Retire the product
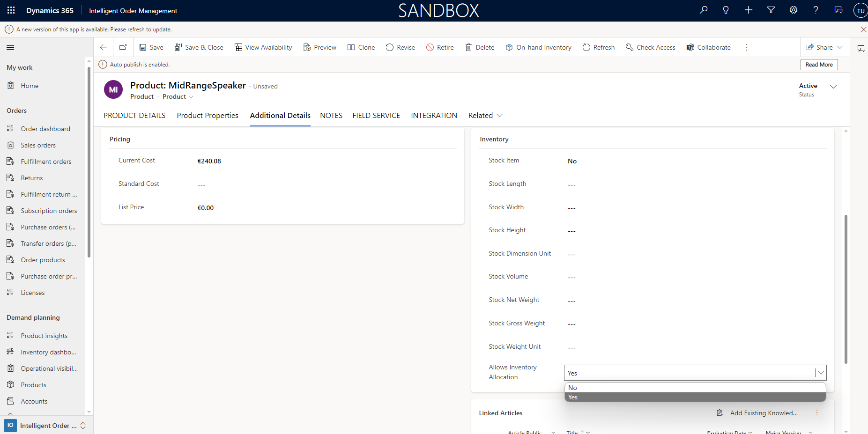The image size is (868, 434). coord(440,47)
